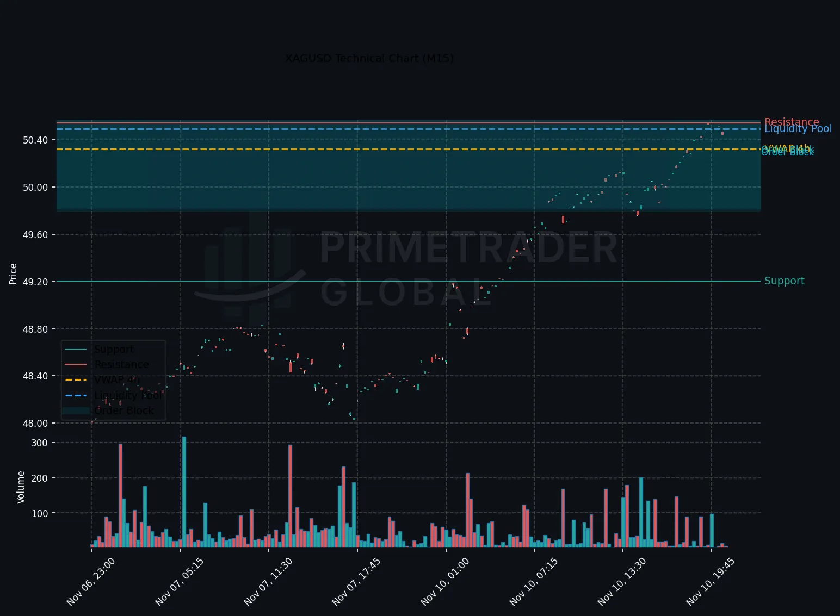The height and width of the screenshot is (616, 840).
Task: Select the 50.40 price axis label
Action: (35, 140)
